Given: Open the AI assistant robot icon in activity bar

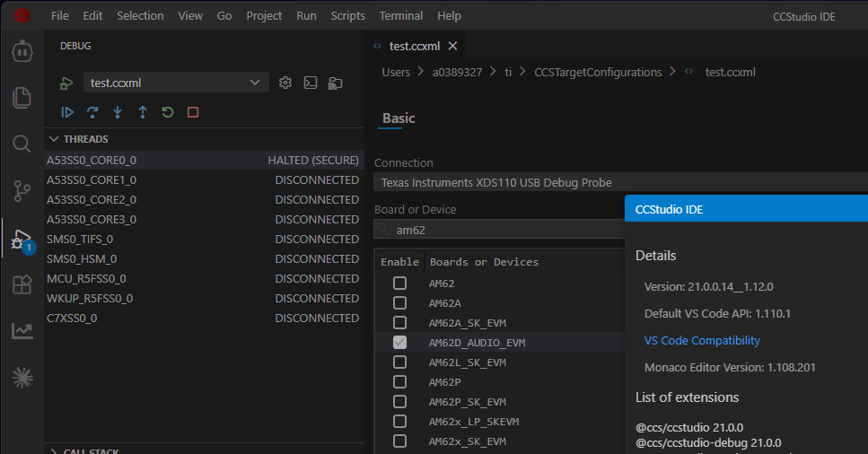Looking at the screenshot, I should click(x=22, y=51).
